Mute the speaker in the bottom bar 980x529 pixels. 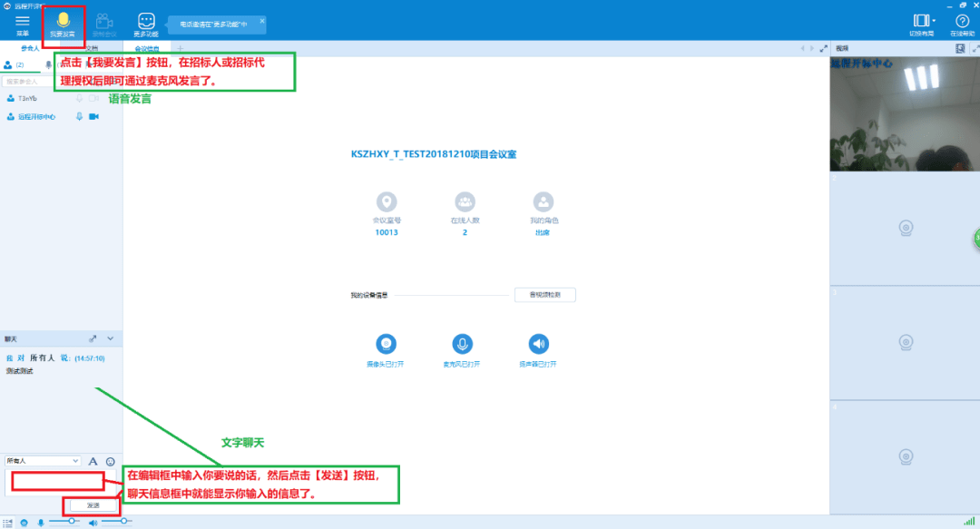coord(93,523)
